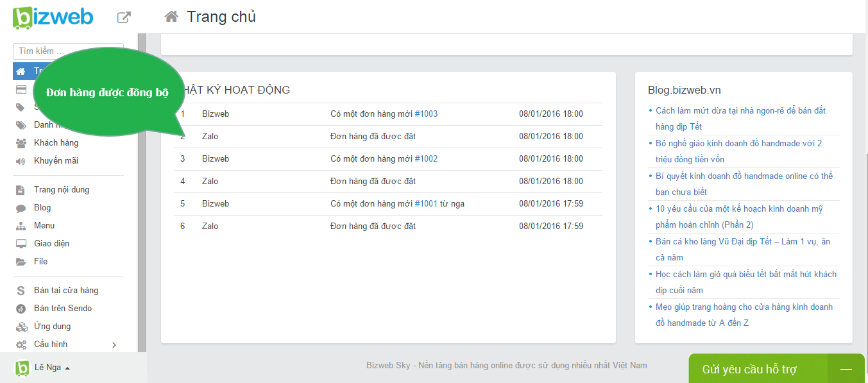Screen dimensions: 868x383
Task: Click the Tìm kiếm search field
Action: click(68, 51)
